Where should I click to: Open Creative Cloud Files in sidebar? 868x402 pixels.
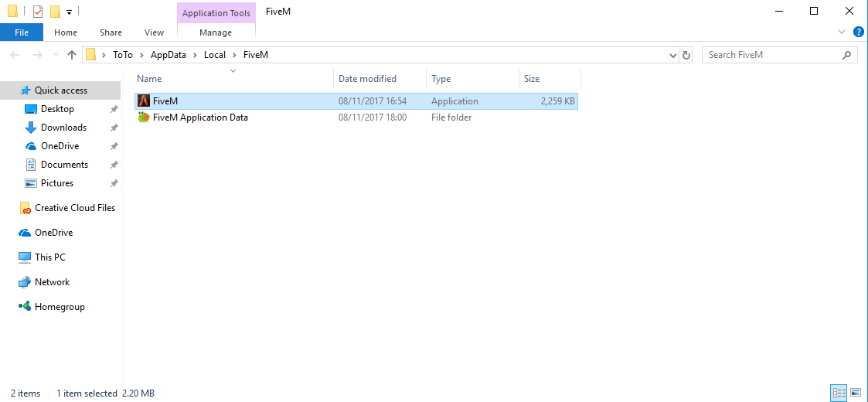point(74,208)
